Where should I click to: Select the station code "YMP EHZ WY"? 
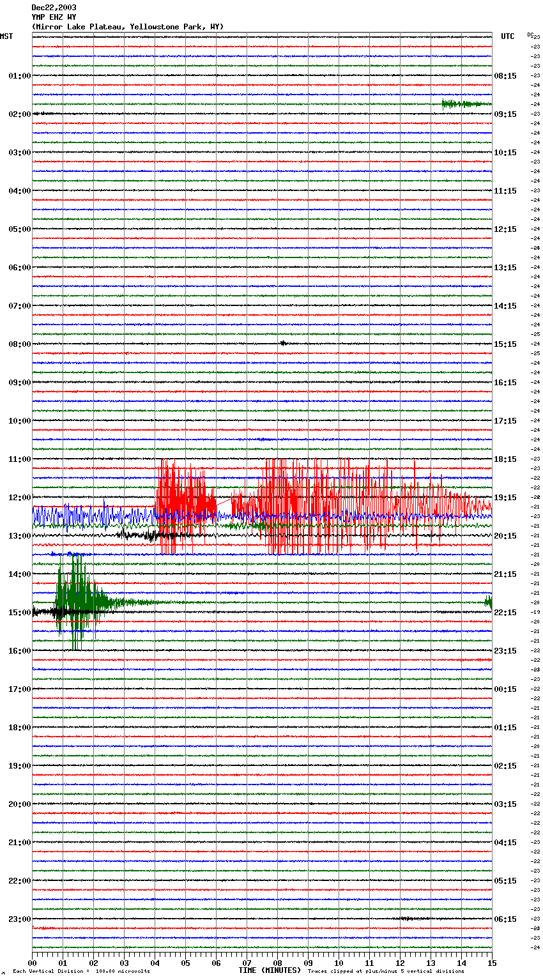[54, 17]
